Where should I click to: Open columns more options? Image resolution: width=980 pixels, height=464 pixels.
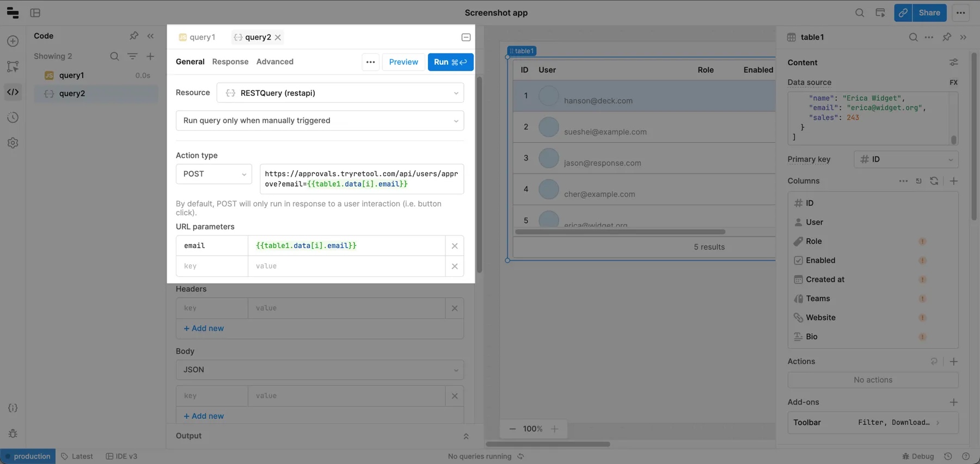[903, 181]
